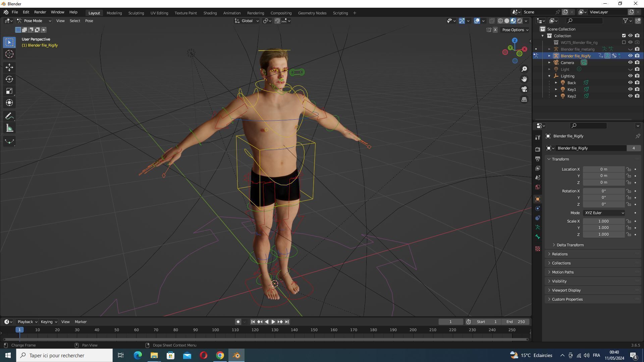Screen dimensions: 644x362
Task: Click the current frame number field
Action: [x=450, y=322]
